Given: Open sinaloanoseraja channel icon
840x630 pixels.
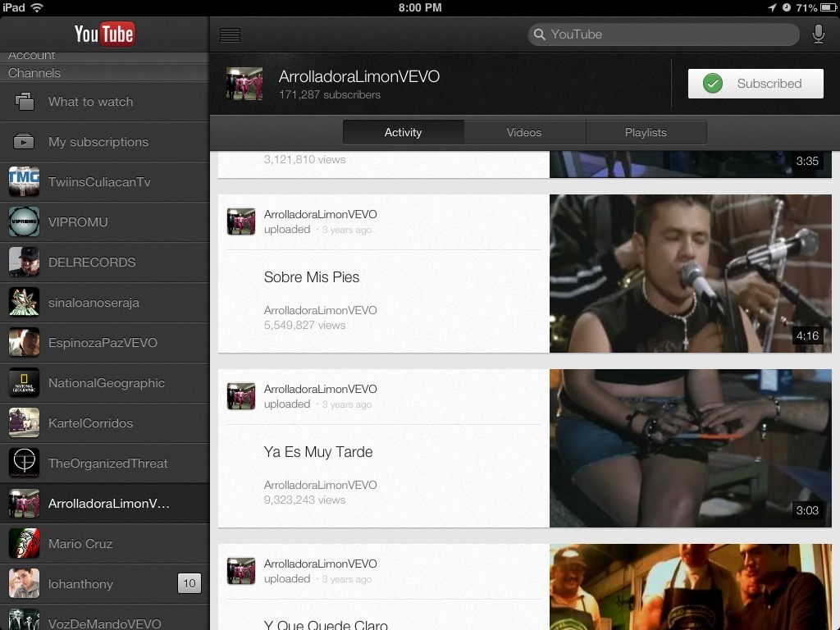Looking at the screenshot, I should (24, 302).
